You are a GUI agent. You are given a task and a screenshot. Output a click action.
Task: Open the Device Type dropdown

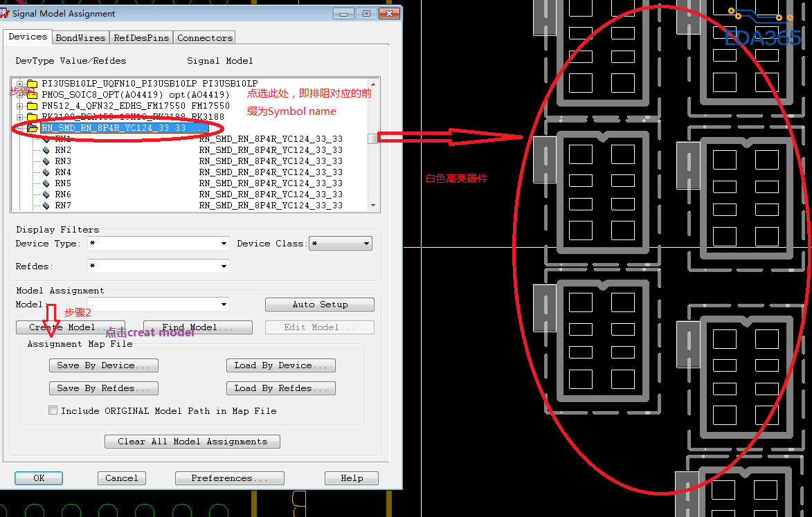[x=224, y=244]
